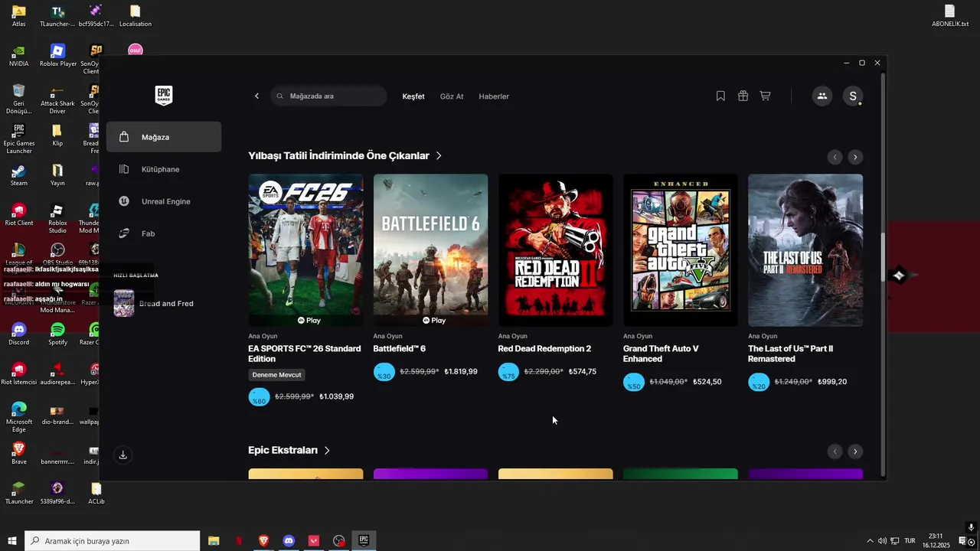Open the S profile avatar menu
Screen dimensions: 980x551
pyautogui.click(x=853, y=96)
